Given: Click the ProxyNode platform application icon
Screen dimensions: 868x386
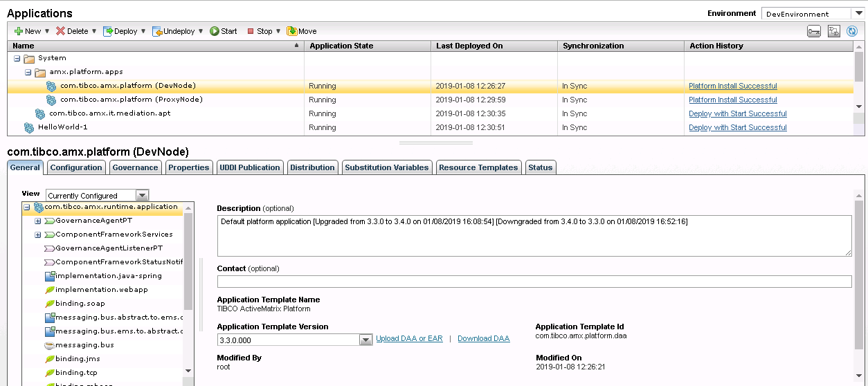Looking at the screenshot, I should pos(51,100).
